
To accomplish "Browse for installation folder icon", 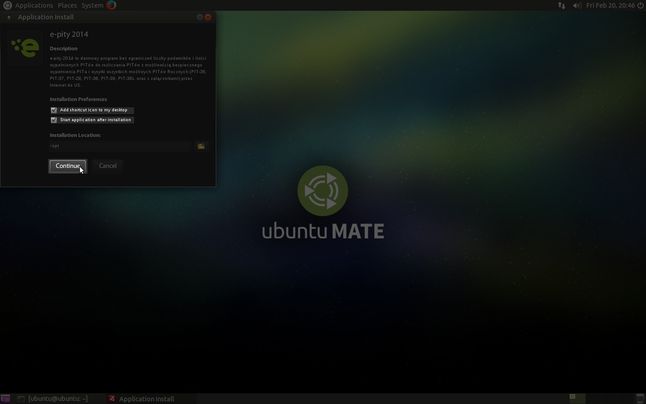I will click(x=201, y=147).
